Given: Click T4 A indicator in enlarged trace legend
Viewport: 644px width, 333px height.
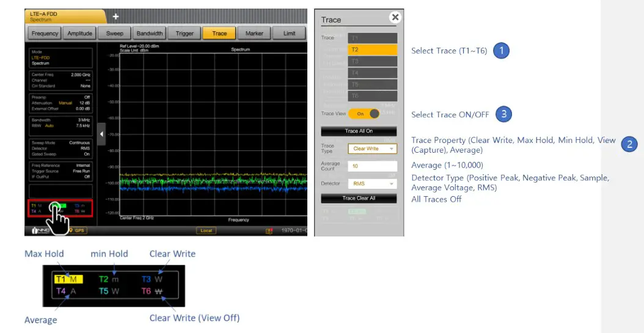Looking at the screenshot, I should click(x=66, y=291).
